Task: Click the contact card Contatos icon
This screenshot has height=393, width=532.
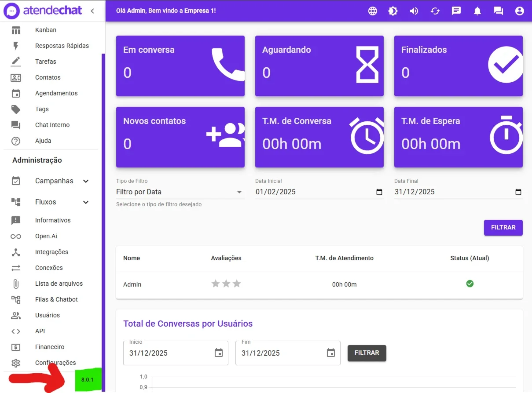Action: pyautogui.click(x=16, y=77)
